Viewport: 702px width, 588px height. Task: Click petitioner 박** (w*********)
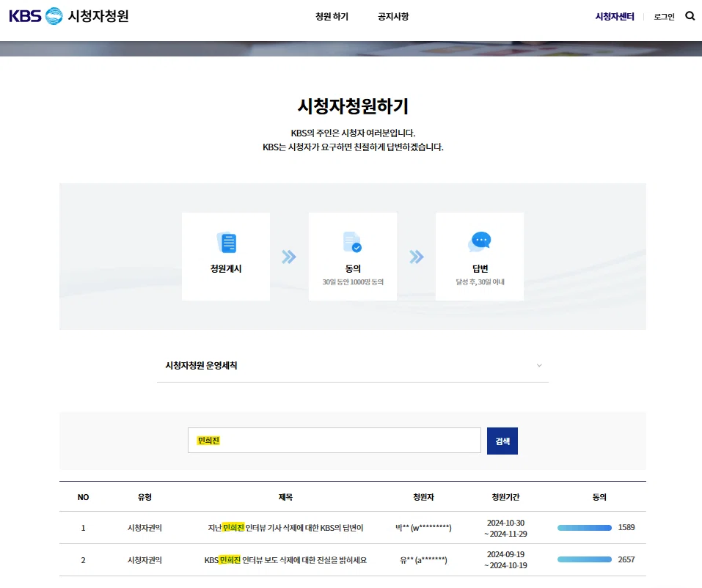pos(423,528)
